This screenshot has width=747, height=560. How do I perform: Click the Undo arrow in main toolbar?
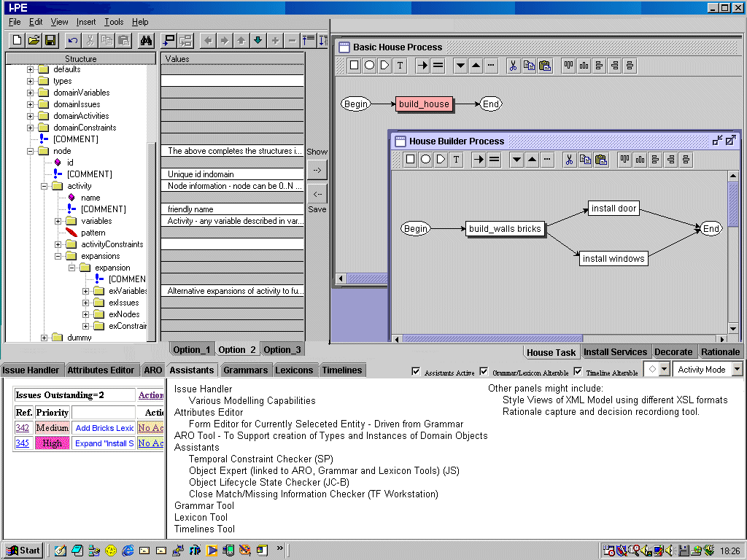[73, 40]
